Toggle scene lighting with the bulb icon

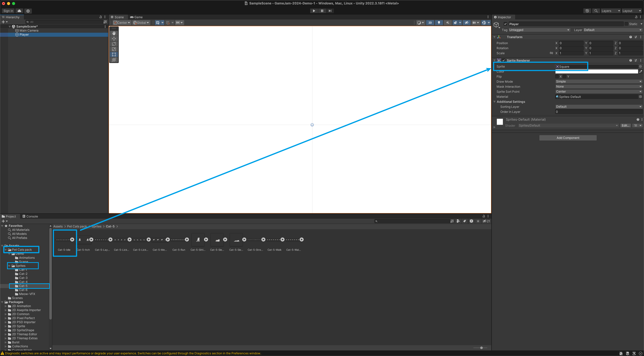[439, 23]
